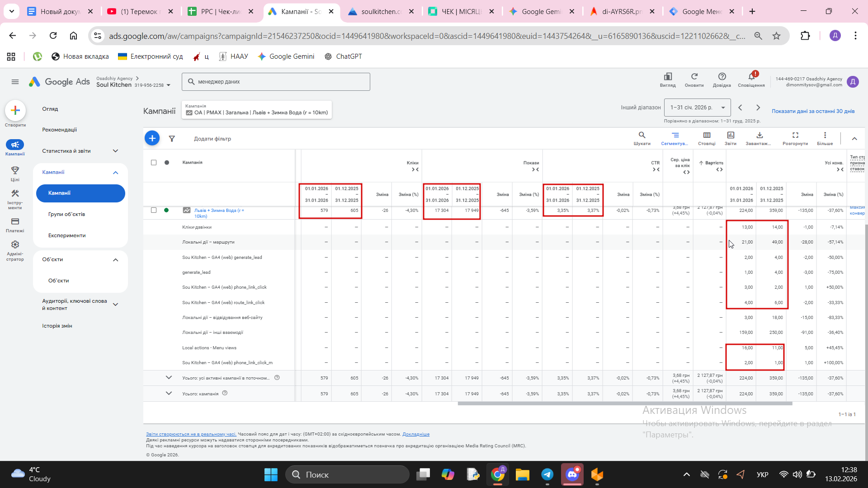Expand the Усього: кампанія totals row

coord(169,393)
